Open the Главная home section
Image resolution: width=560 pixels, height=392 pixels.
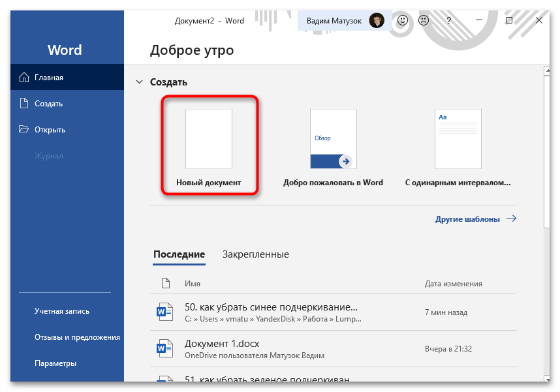[x=67, y=77]
